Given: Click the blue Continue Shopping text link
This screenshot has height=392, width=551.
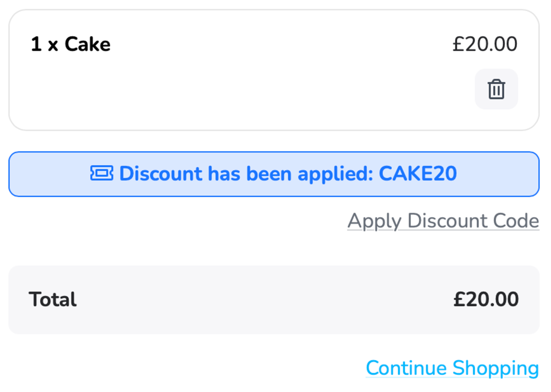Looking at the screenshot, I should coord(452,368).
